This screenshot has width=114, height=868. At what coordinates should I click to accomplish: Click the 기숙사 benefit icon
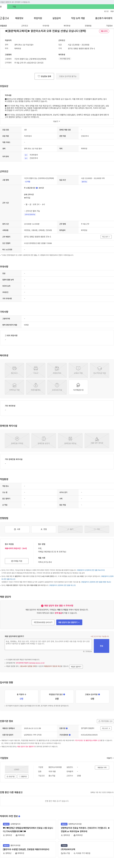[x=36, y=370]
